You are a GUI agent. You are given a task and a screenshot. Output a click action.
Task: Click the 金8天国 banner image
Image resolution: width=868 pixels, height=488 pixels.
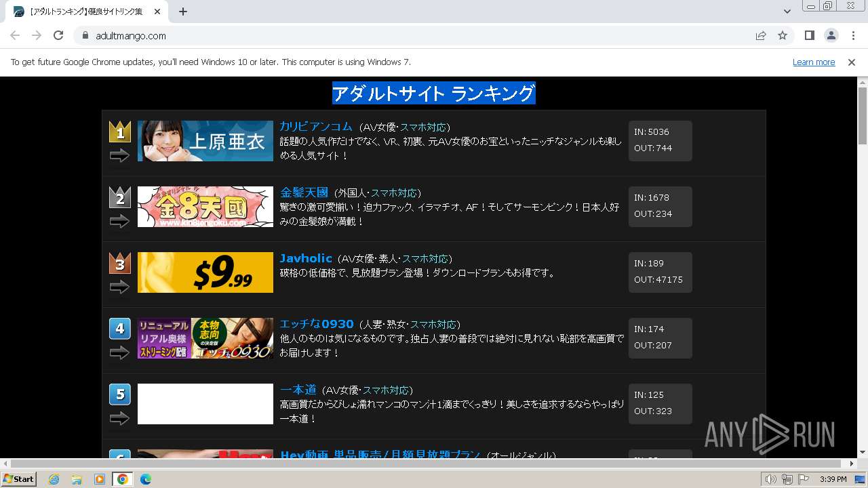[205, 207]
